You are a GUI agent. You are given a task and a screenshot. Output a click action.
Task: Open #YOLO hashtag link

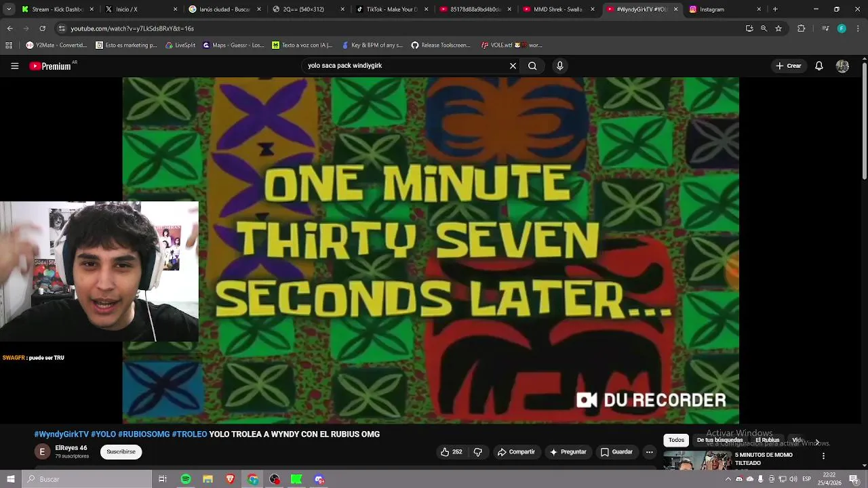[104, 434]
